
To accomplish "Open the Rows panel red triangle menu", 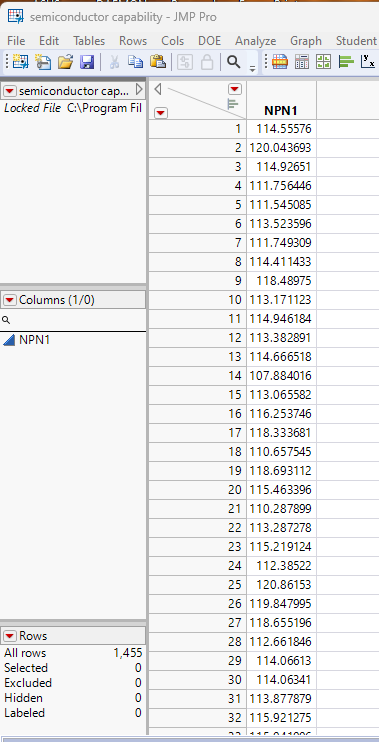I will click(10, 636).
